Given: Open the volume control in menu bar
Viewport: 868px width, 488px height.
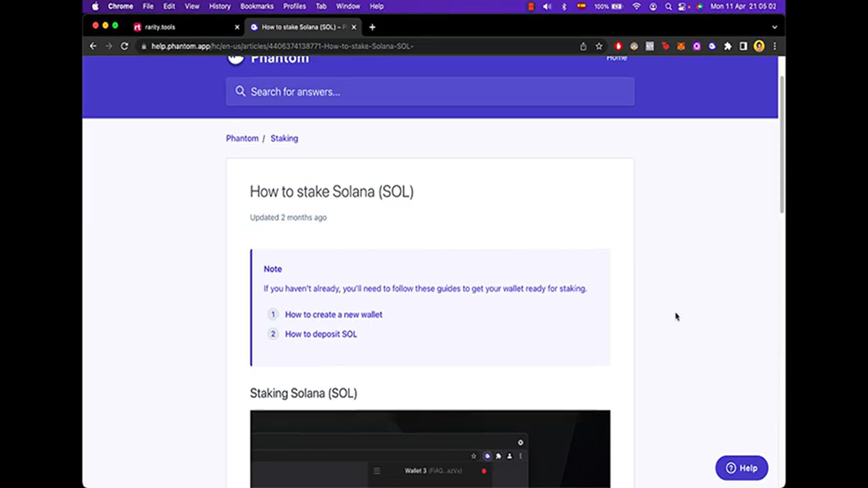Looking at the screenshot, I should (x=547, y=6).
